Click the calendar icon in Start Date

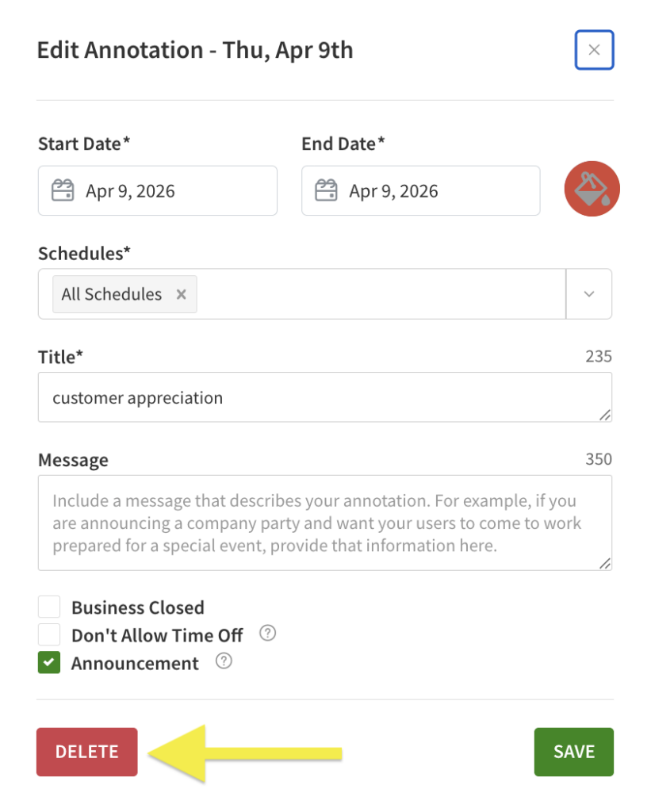coord(63,191)
